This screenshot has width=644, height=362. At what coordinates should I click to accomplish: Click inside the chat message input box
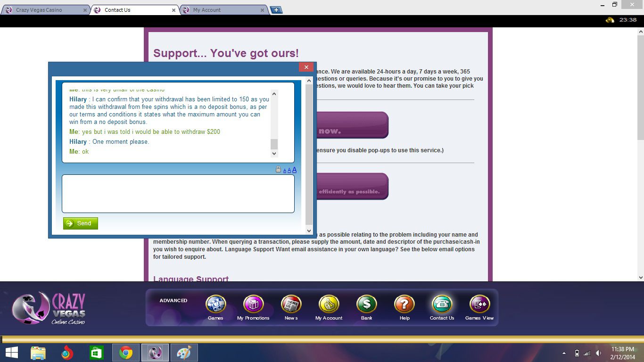(178, 194)
